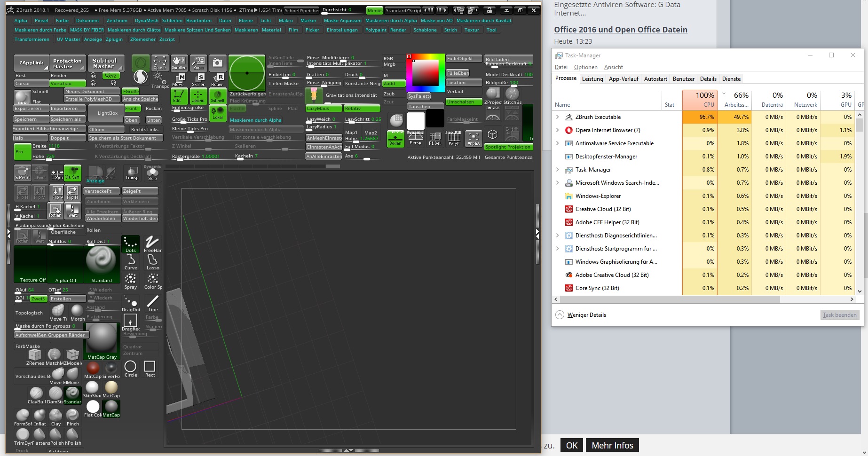Click the LightBox button
Screen dimensions: 868x456
[107, 113]
